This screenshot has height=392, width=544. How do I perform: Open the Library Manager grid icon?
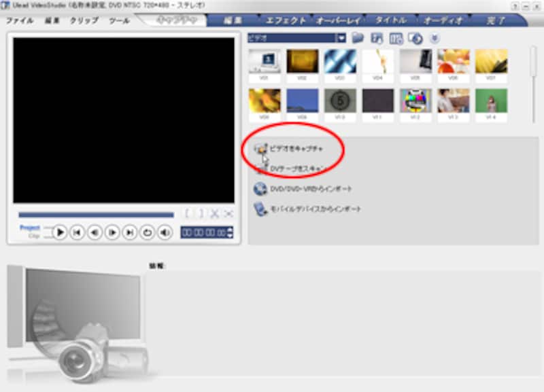pyautogui.click(x=396, y=39)
